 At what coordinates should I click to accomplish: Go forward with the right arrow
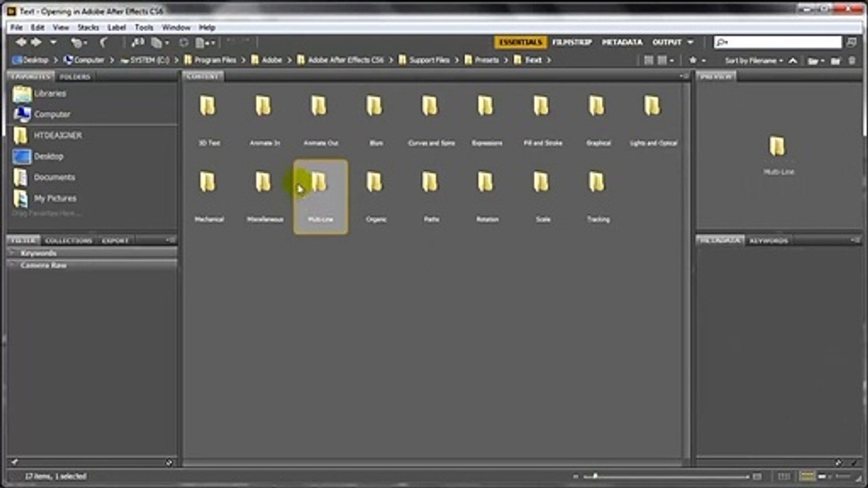pyautogui.click(x=36, y=43)
